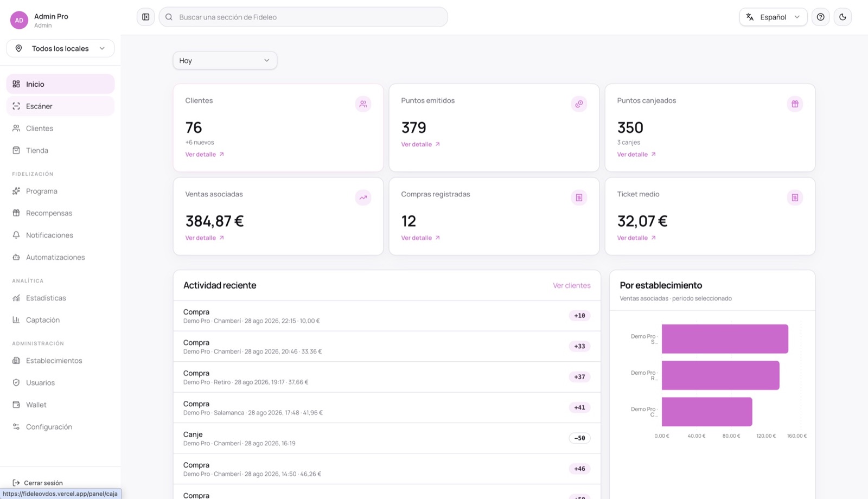Click the -50 badge on Canje row
This screenshot has height=499, width=868.
point(579,438)
